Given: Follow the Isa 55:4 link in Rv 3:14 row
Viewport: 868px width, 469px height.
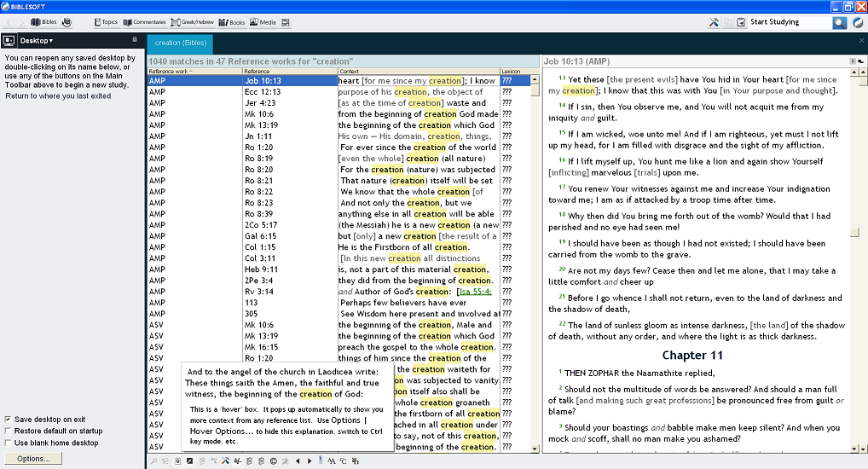Looking at the screenshot, I should [476, 292].
